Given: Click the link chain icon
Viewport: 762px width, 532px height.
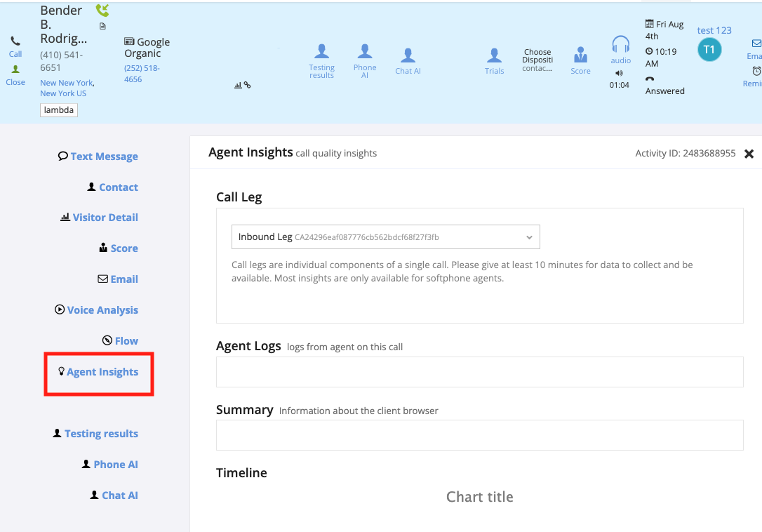Looking at the screenshot, I should [247, 84].
